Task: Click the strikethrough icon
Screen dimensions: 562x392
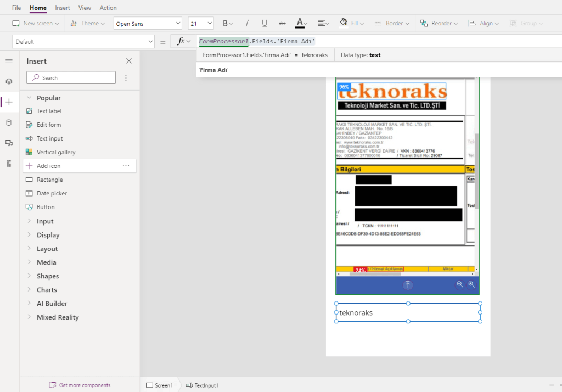Action: tap(282, 24)
